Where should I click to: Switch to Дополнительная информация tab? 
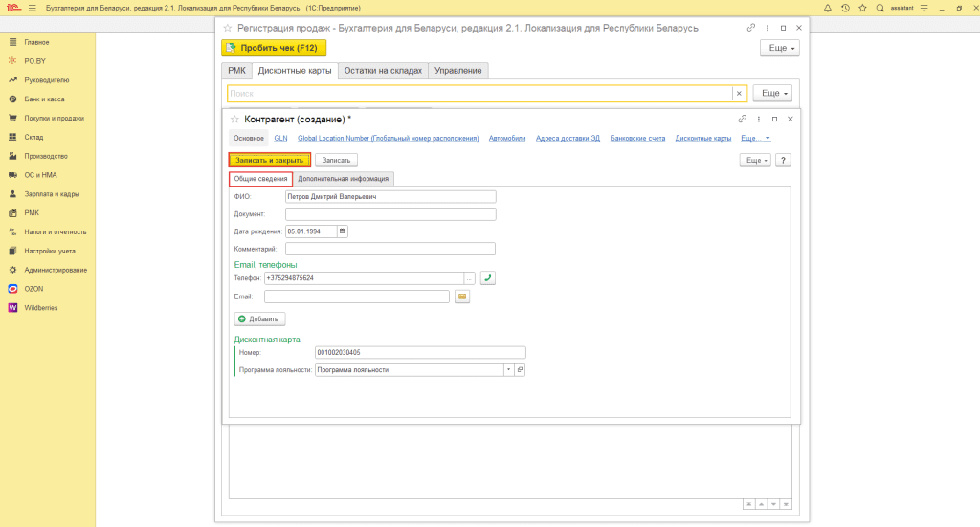point(344,179)
